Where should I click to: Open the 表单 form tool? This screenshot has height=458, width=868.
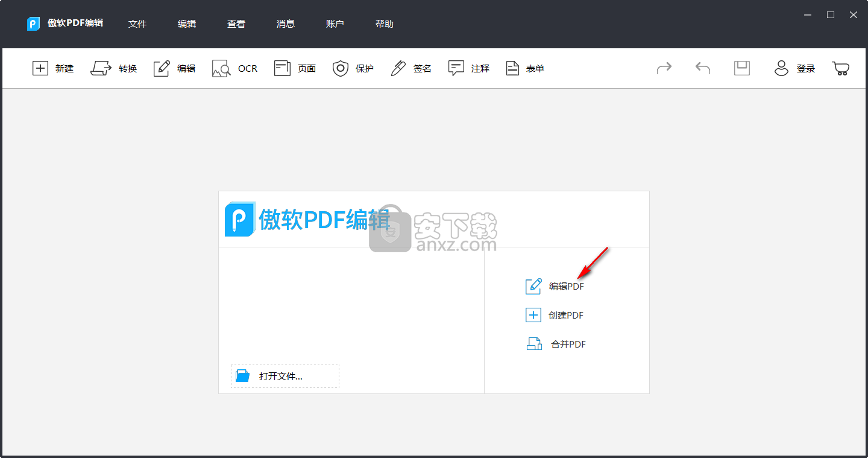[x=525, y=68]
